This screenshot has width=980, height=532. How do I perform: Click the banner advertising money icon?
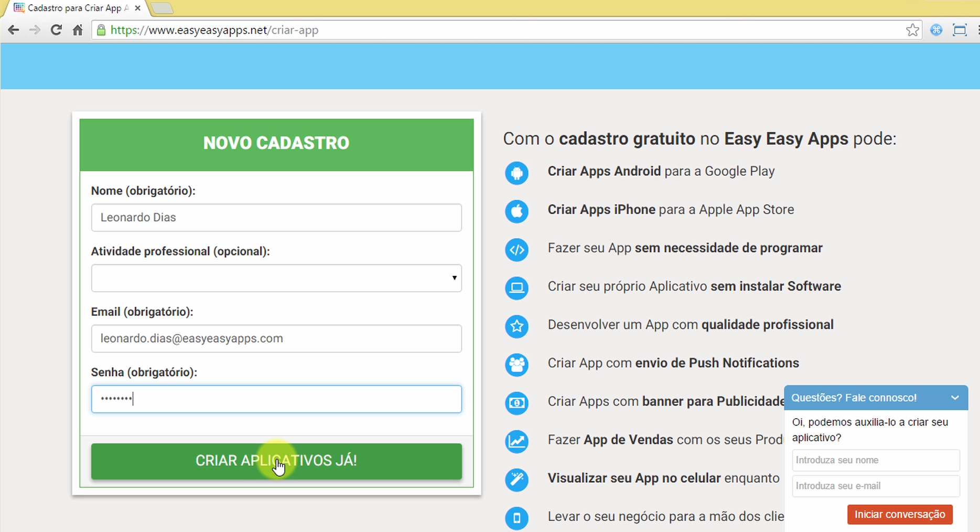[516, 403]
